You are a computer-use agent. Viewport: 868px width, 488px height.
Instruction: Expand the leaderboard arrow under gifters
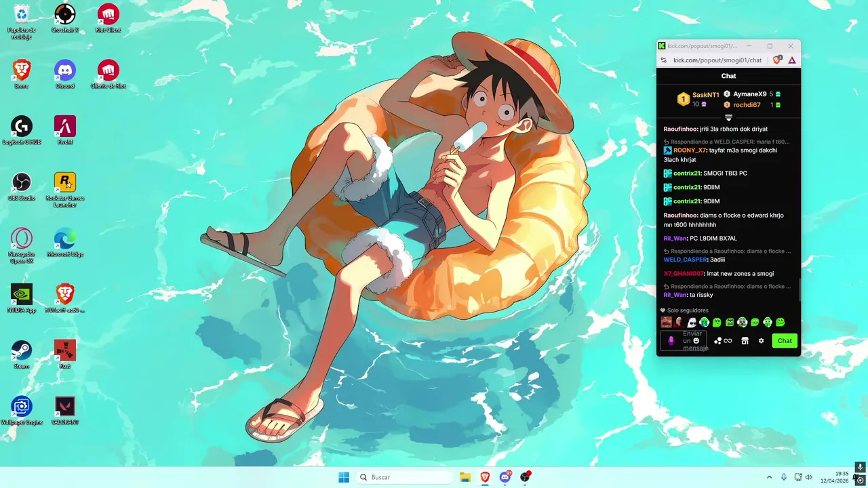click(x=728, y=117)
